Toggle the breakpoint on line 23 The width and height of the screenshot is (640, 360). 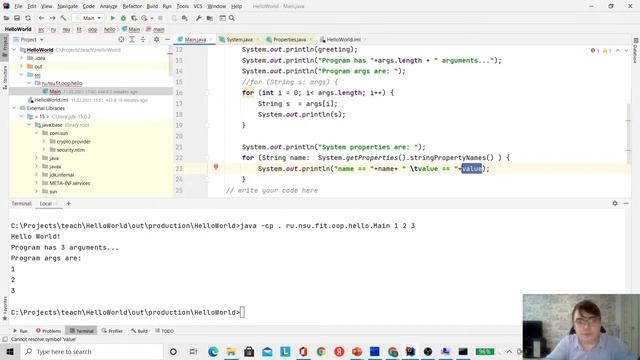coord(216,167)
